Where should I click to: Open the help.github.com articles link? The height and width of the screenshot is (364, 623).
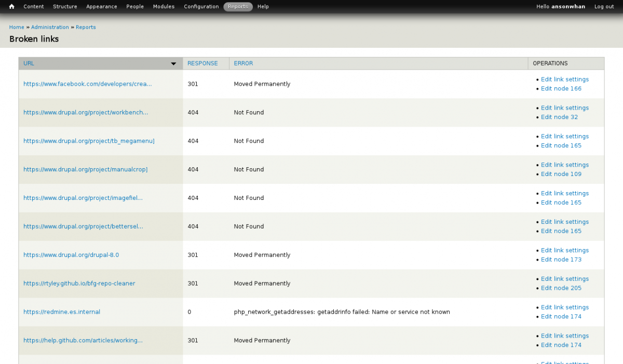click(x=83, y=341)
